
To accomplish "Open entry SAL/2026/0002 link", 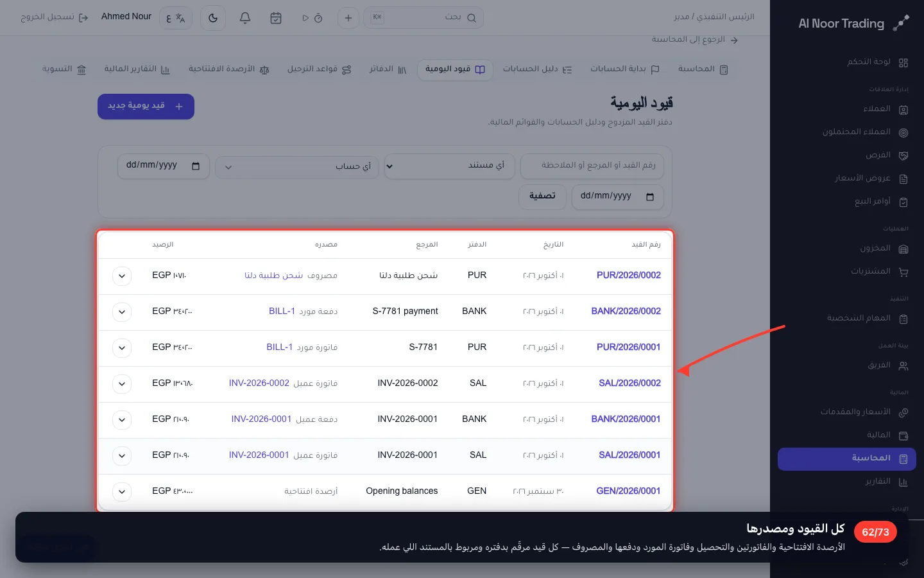I will click(629, 383).
